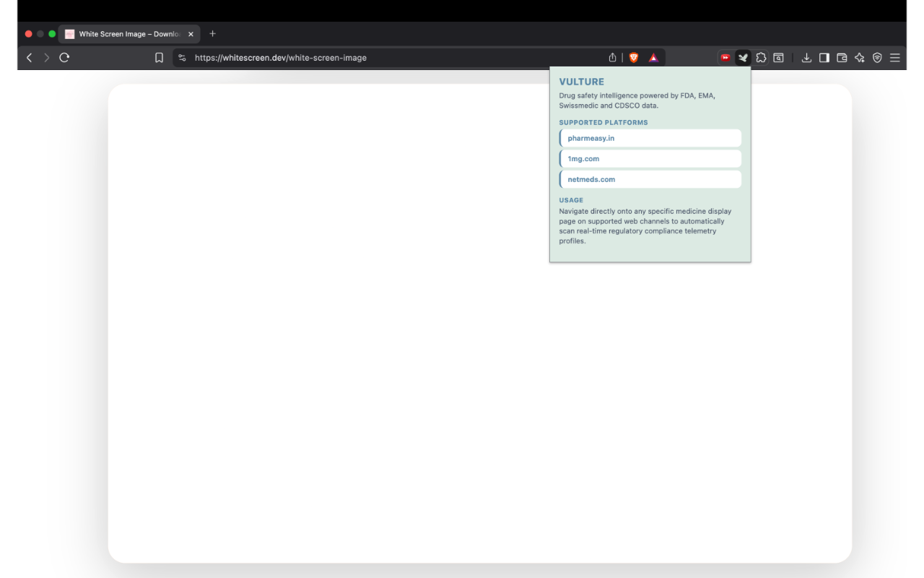This screenshot has height=578, width=924.
Task: Click the Drug safety intelligence description text
Action: (637, 100)
